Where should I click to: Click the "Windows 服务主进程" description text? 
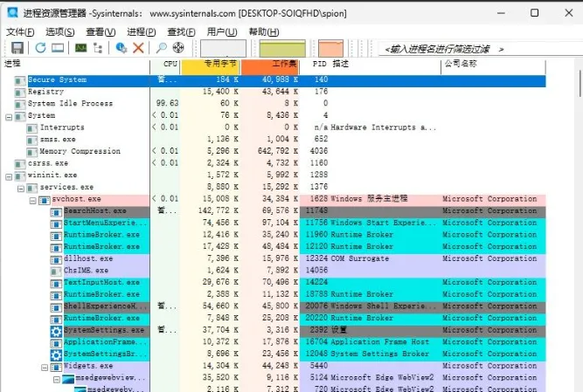point(369,198)
